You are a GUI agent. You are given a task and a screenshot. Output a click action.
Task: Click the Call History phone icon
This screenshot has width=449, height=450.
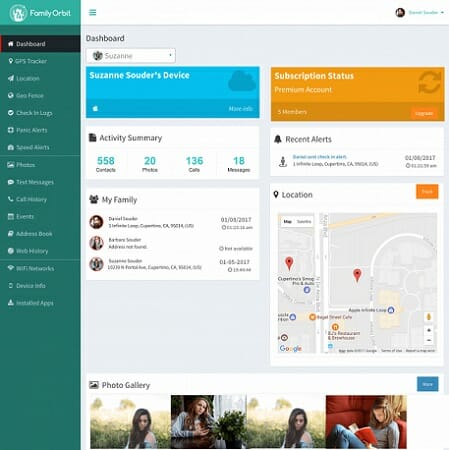coord(11,199)
